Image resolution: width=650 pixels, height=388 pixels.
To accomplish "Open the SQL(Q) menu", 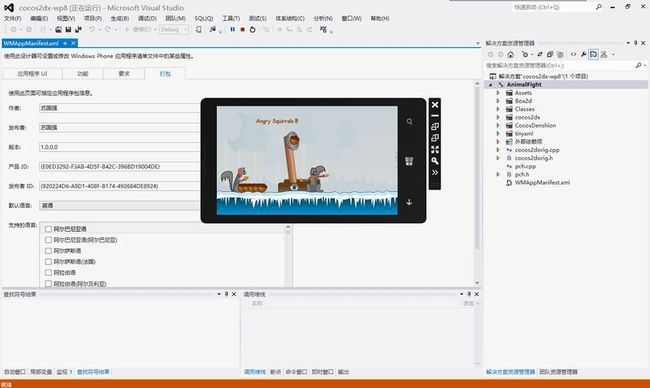I will 204,18.
